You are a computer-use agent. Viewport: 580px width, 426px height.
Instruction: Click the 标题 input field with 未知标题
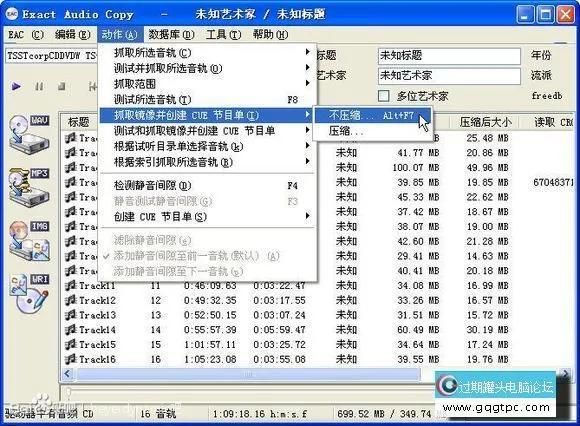tap(449, 56)
